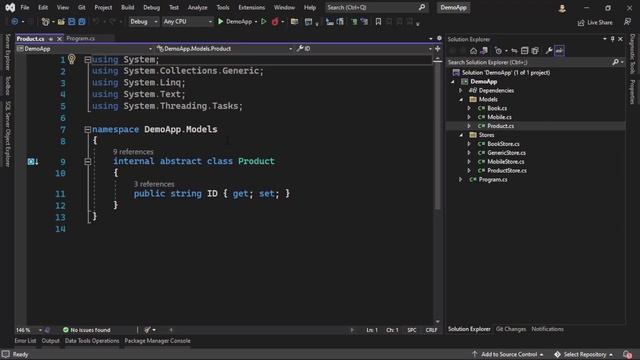The image size is (640, 360).
Task: Open the Package Manager Console tab
Action: tap(158, 341)
